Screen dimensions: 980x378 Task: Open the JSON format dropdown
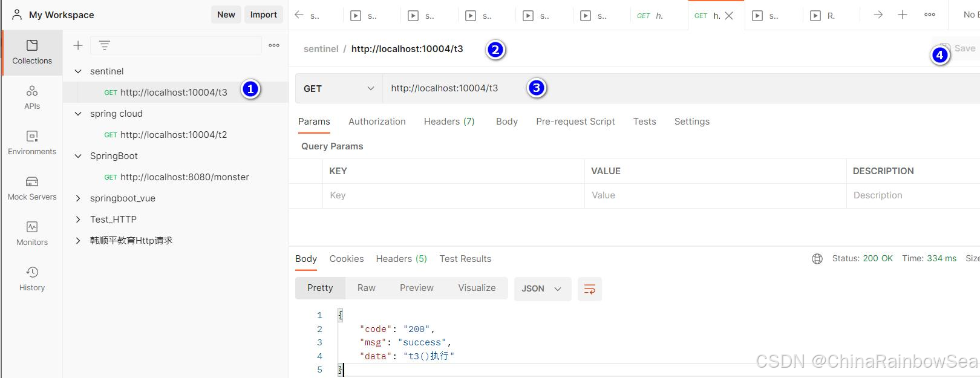[541, 289]
